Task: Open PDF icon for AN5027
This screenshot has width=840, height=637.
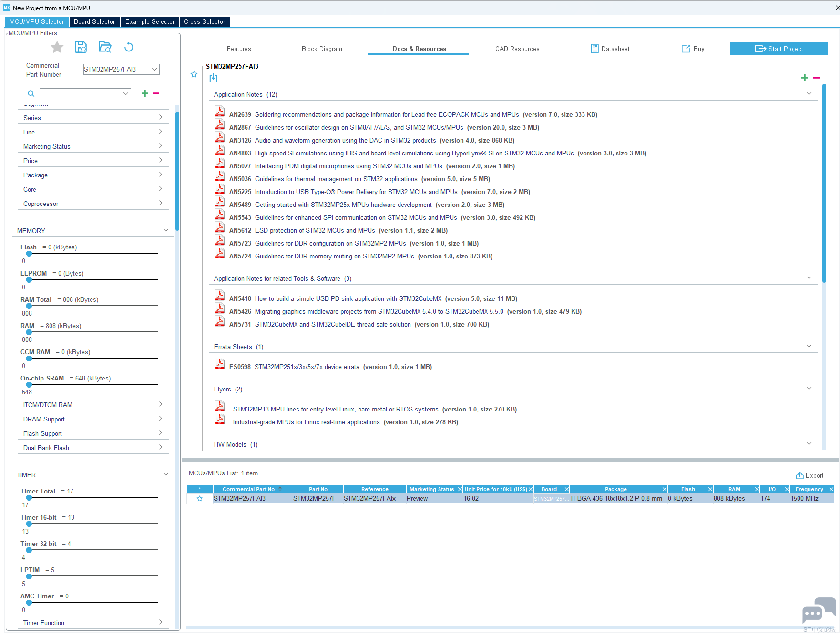Action: (x=220, y=163)
